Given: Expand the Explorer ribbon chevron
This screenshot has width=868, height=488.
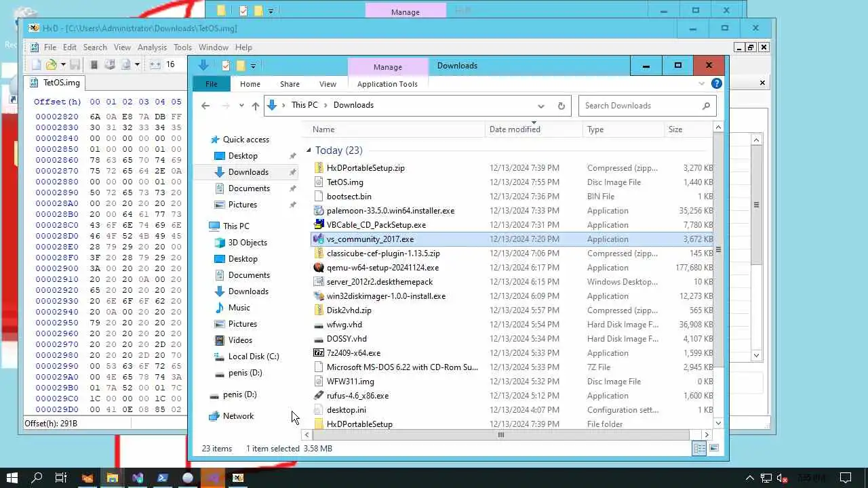Looking at the screenshot, I should pyautogui.click(x=701, y=84).
